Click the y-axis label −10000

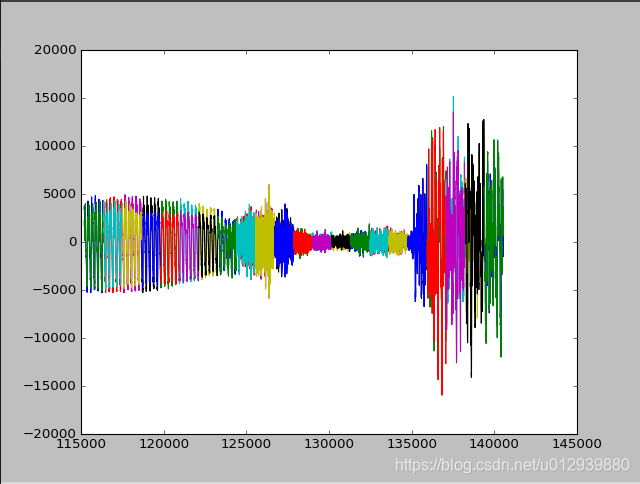coord(50,338)
